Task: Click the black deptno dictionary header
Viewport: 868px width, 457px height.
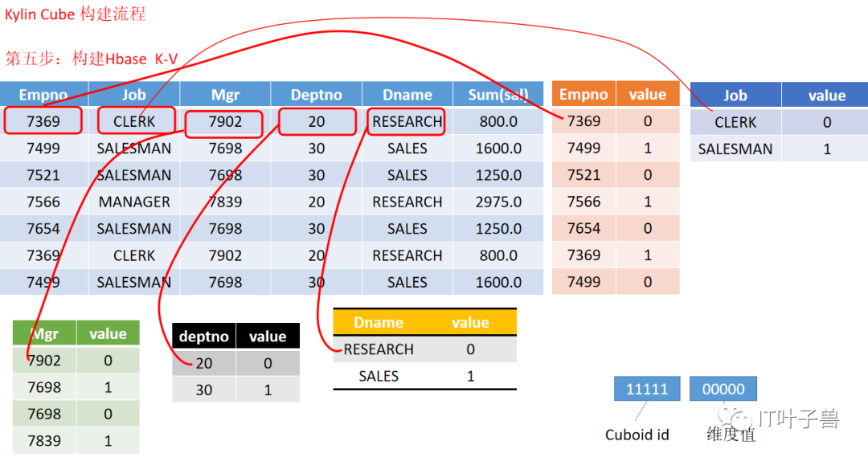Action: (x=203, y=337)
